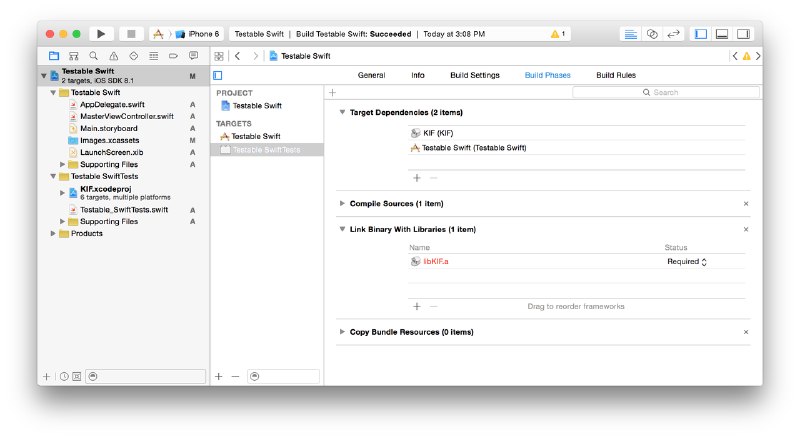The width and height of the screenshot is (800, 439).
Task: Hide the project and targets list
Action: tap(218, 76)
